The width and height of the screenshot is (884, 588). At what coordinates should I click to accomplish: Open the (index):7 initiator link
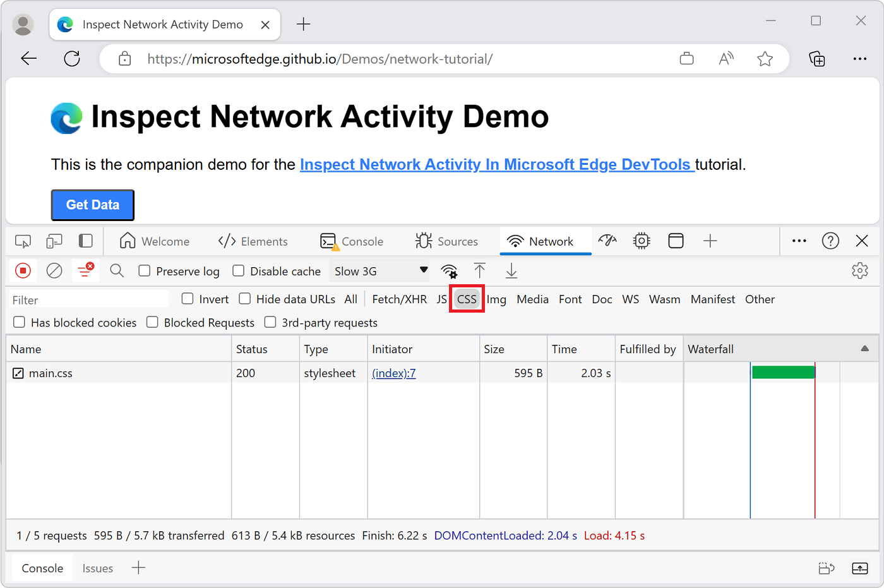[394, 373]
